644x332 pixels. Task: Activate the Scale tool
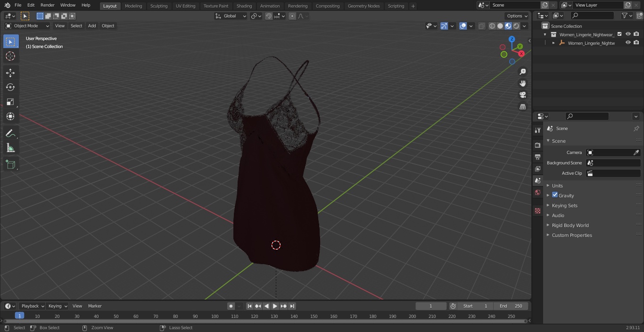10,102
